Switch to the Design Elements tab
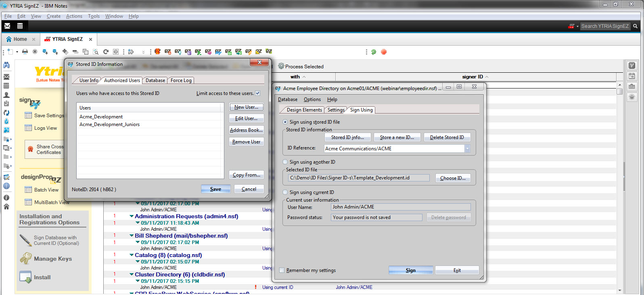 (304, 110)
